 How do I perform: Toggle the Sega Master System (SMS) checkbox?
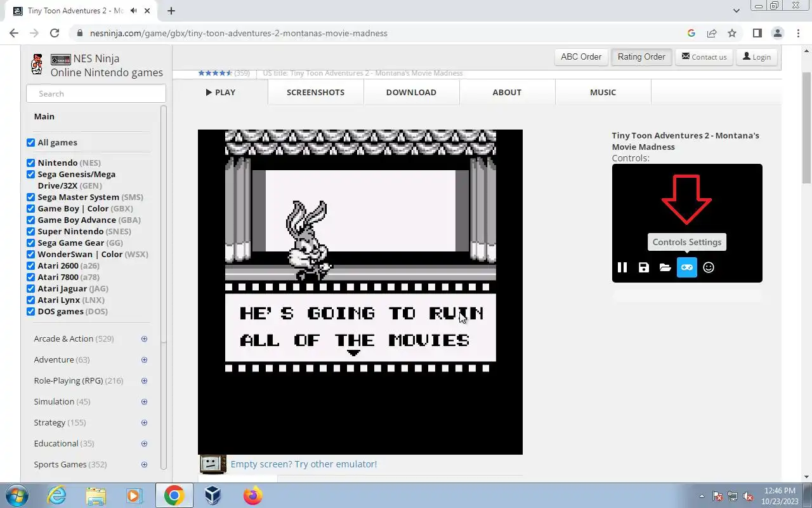(30, 197)
